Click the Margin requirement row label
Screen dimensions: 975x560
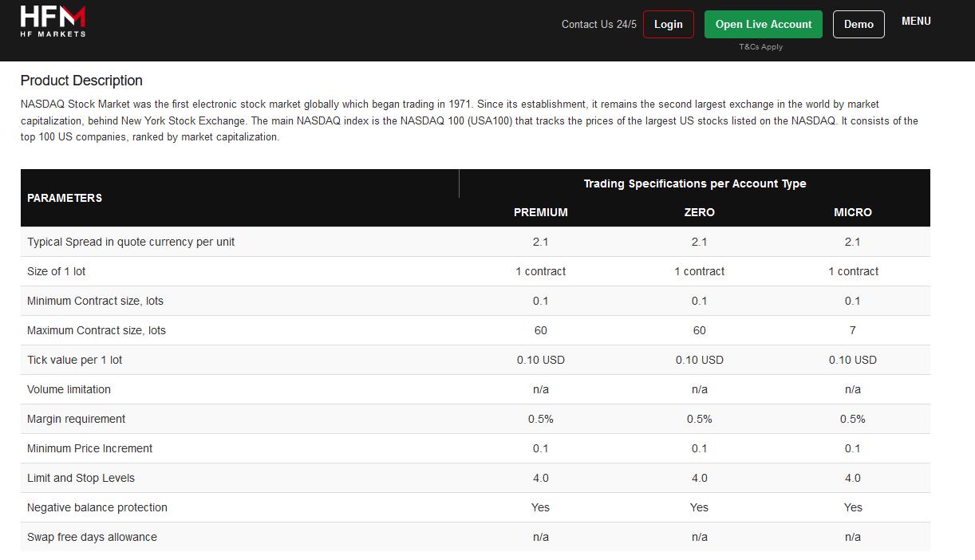point(76,419)
